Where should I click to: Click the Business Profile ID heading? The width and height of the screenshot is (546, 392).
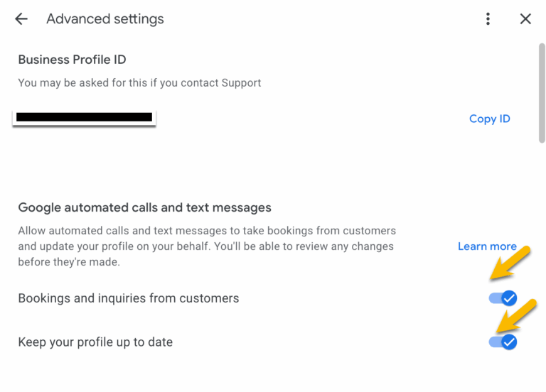coord(72,60)
